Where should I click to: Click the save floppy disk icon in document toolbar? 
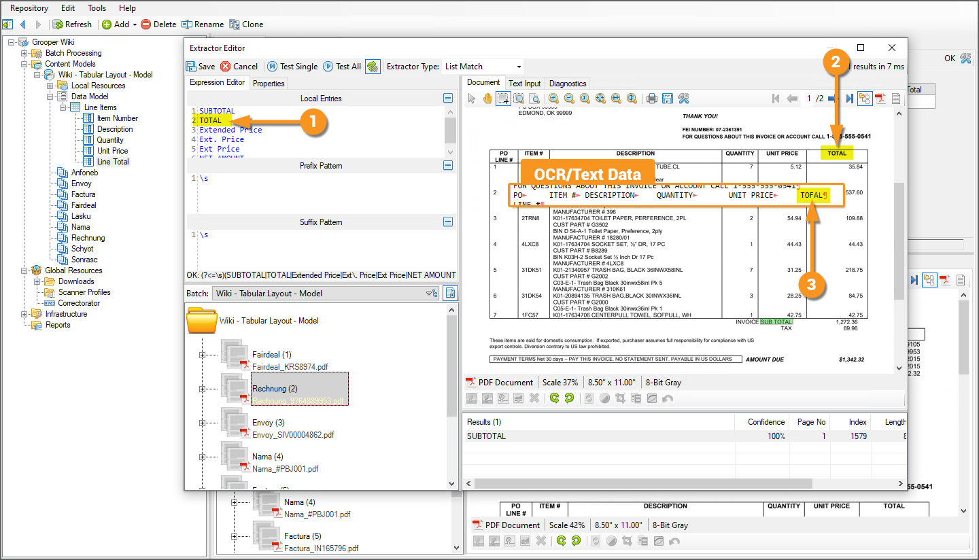click(x=668, y=99)
